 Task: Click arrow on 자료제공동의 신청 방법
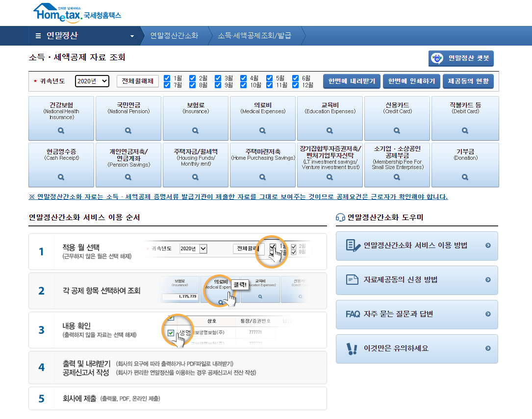[488, 280]
